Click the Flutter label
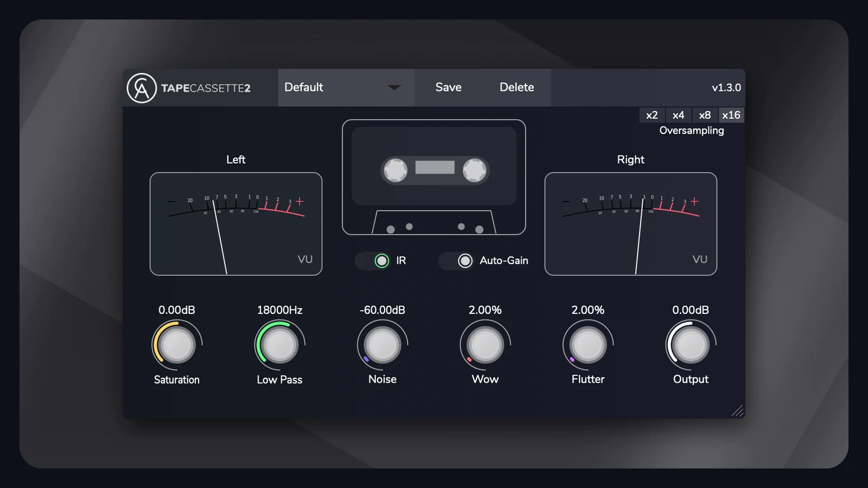The height and width of the screenshot is (488, 868). click(x=588, y=379)
